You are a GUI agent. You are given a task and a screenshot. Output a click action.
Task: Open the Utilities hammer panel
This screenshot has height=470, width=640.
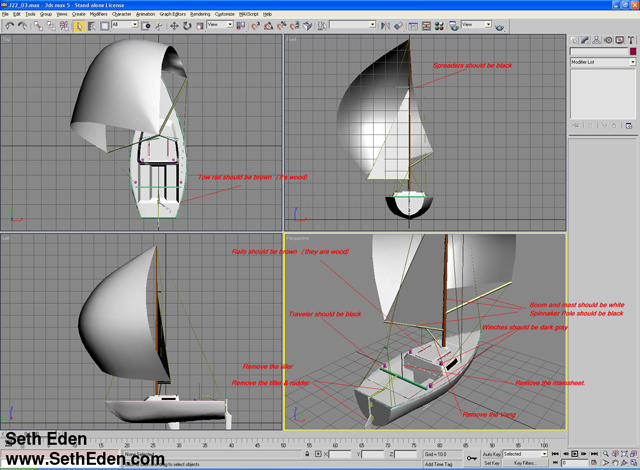tap(631, 39)
